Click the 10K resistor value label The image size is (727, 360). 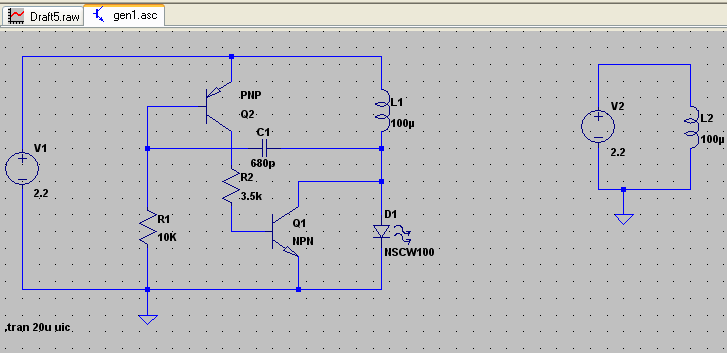pos(167,237)
